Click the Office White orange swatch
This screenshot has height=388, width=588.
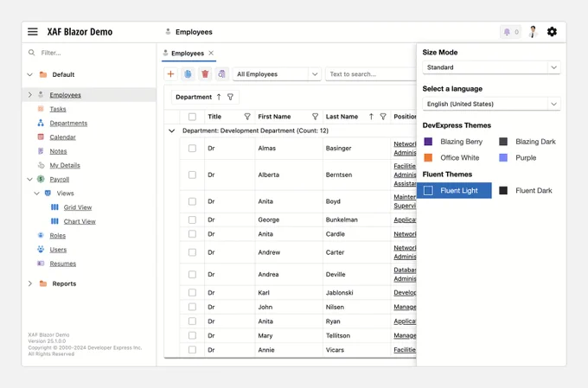coord(428,157)
